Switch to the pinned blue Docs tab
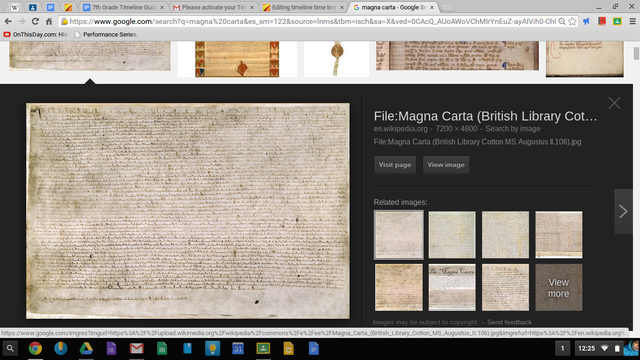 coord(51,7)
